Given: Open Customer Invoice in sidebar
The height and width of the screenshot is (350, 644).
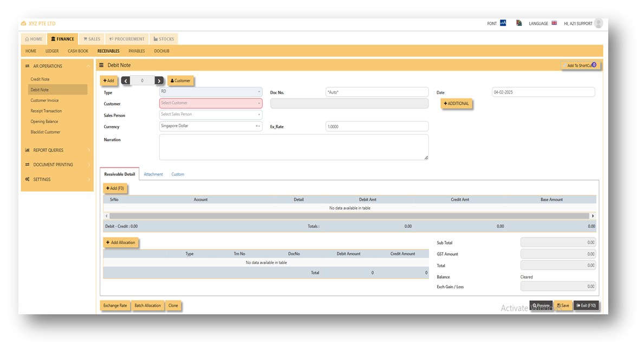Looking at the screenshot, I should point(45,101).
